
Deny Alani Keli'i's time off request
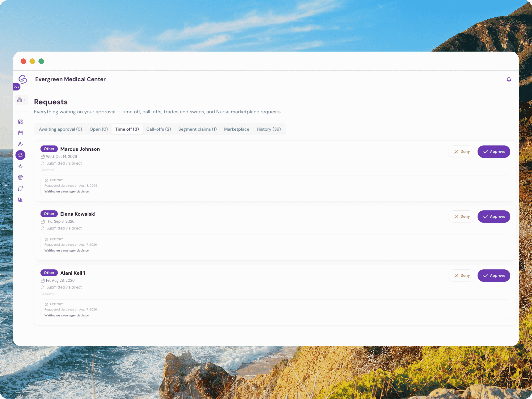[x=461, y=276]
